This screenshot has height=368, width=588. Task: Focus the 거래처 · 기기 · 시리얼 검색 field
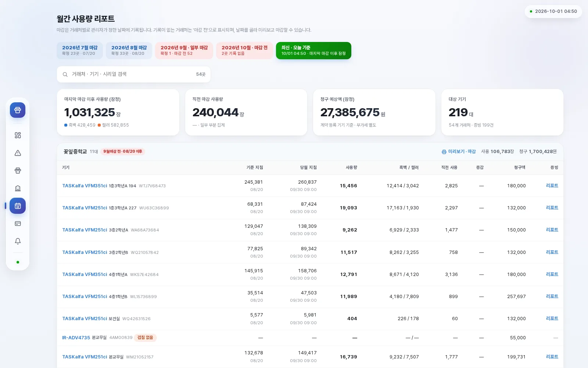pyautogui.click(x=134, y=74)
